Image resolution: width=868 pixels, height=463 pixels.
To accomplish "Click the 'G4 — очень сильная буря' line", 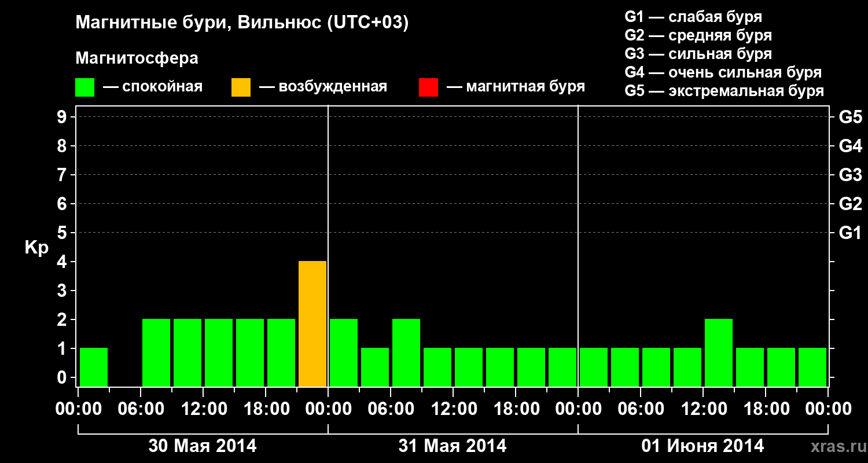I will (x=723, y=72).
